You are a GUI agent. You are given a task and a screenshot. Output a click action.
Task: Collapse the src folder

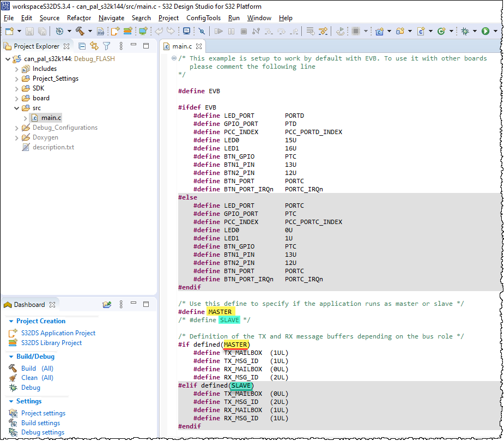pos(17,107)
